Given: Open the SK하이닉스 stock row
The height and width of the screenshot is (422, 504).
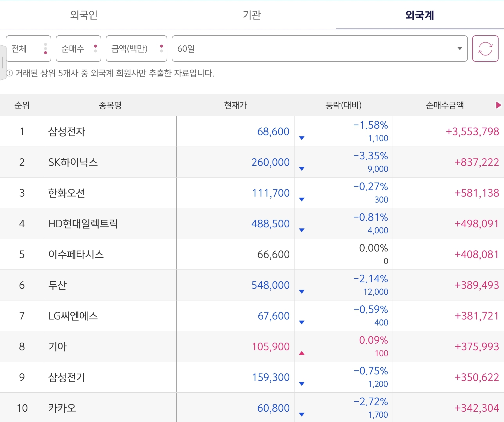Looking at the screenshot, I should click(252, 162).
